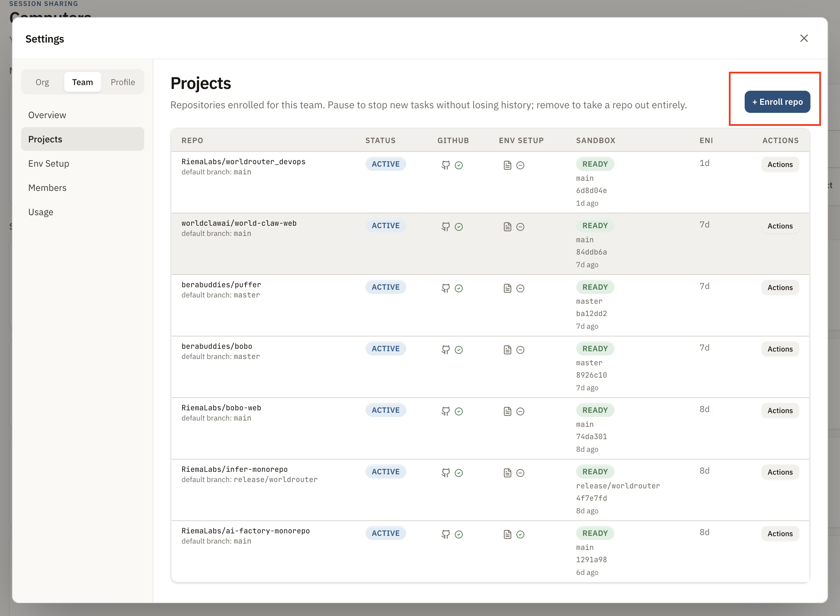Click the GitHub check status icon for worldrouter_devops
The width and height of the screenshot is (840, 616).
pyautogui.click(x=459, y=165)
